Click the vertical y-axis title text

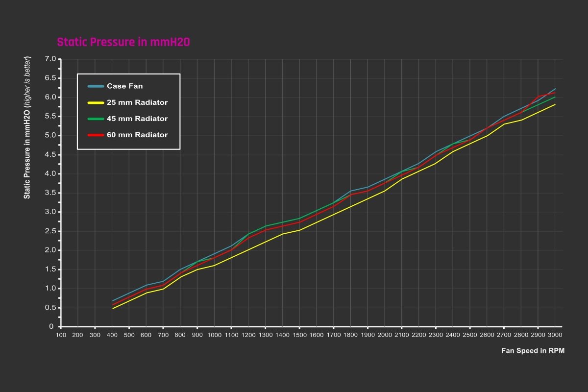point(27,127)
